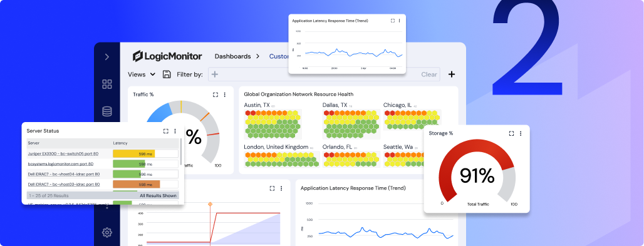Expand the Storage % widget to fullscreen
Image resolution: width=644 pixels, height=246 pixels.
click(x=511, y=133)
